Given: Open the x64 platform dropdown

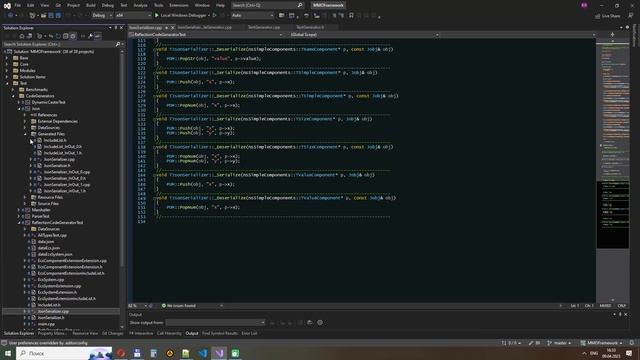Looking at the screenshot, I should tap(133, 16).
